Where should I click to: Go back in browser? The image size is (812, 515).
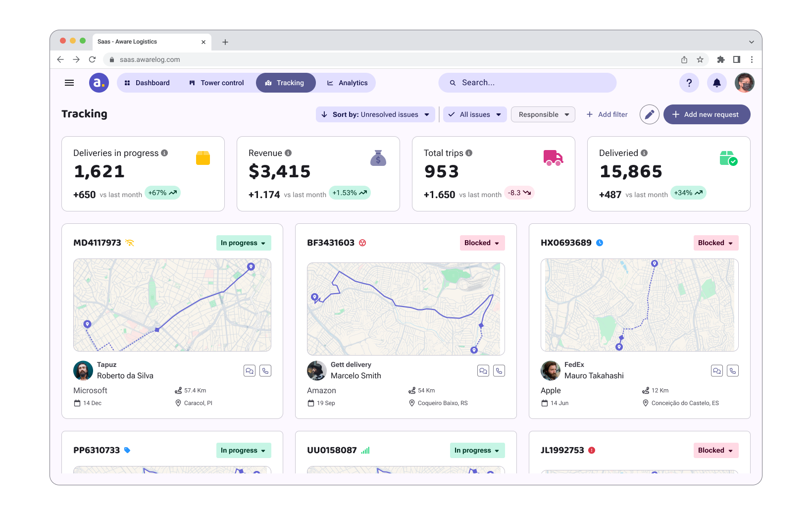[60, 59]
